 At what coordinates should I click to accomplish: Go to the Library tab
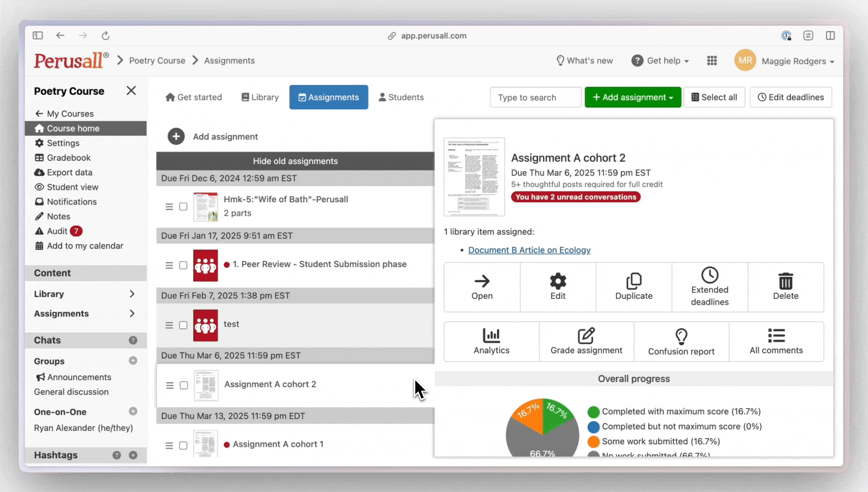(x=260, y=97)
